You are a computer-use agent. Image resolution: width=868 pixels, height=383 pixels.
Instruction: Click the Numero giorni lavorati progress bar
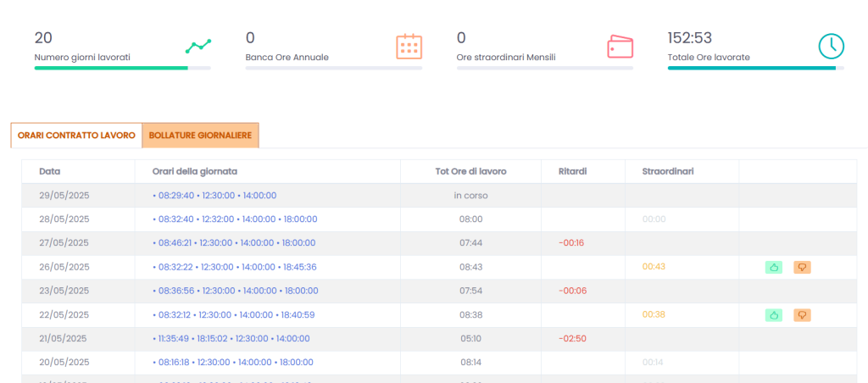coord(122,68)
